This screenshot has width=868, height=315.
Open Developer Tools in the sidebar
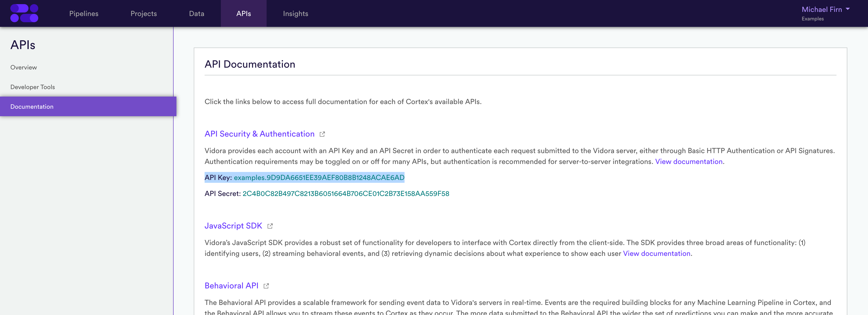[32, 87]
